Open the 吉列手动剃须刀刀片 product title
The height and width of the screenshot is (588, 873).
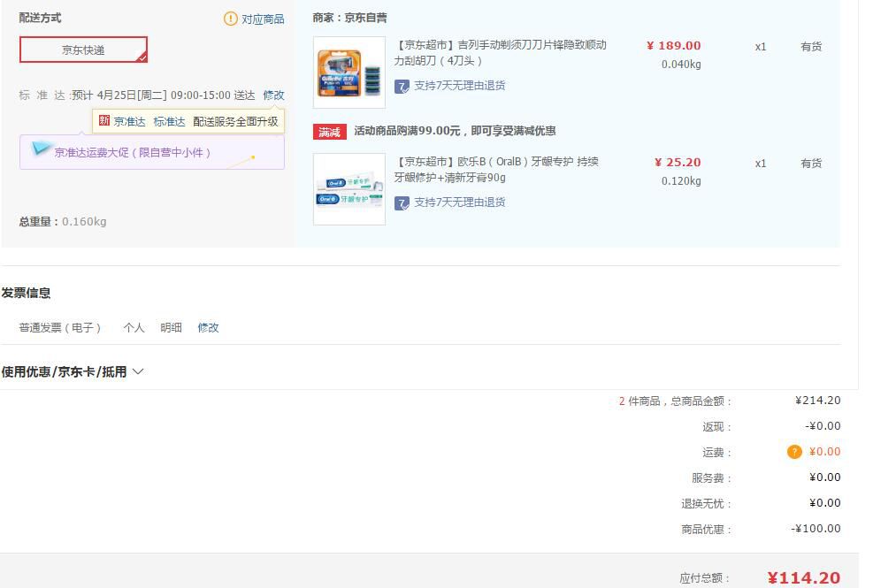tap(500, 52)
